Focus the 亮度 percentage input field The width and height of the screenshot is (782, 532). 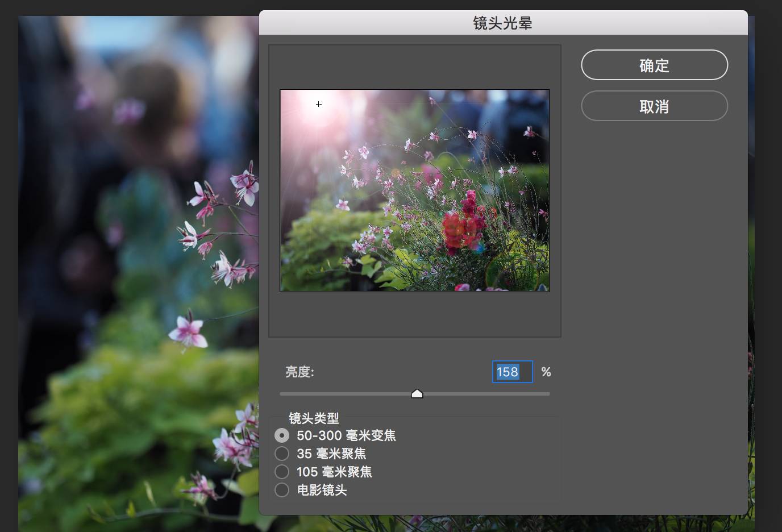click(x=512, y=372)
